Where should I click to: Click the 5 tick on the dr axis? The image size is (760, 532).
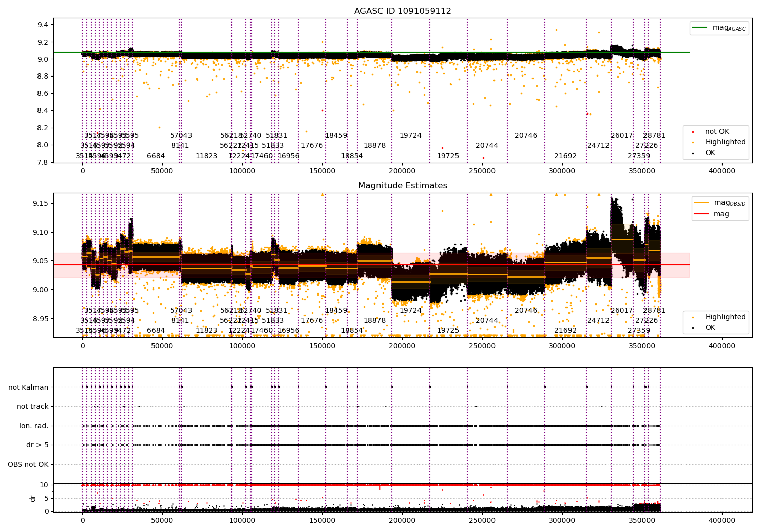[47, 498]
